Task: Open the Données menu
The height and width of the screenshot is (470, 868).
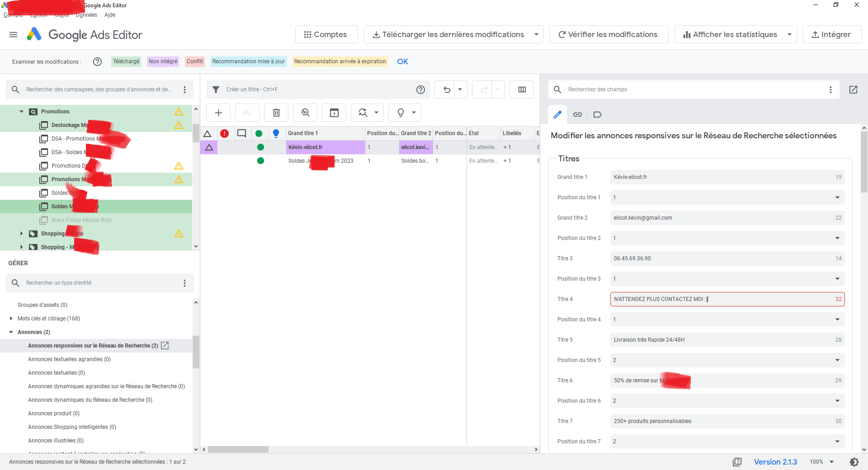Action: 86,15
